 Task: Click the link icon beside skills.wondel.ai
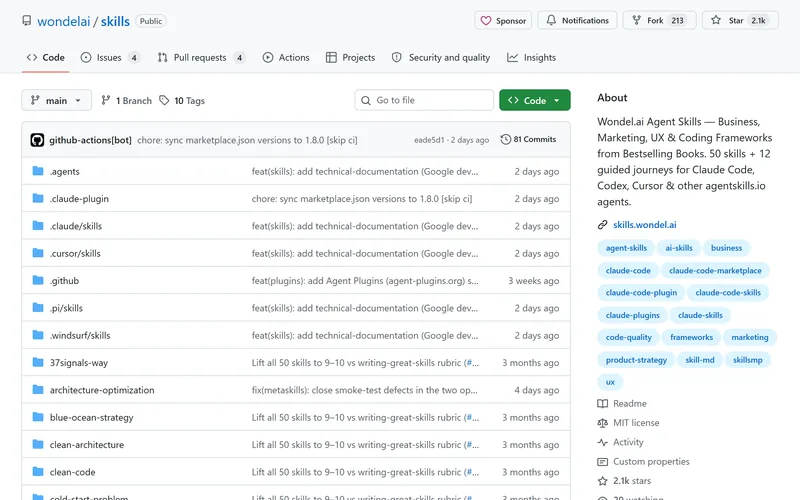click(x=603, y=224)
